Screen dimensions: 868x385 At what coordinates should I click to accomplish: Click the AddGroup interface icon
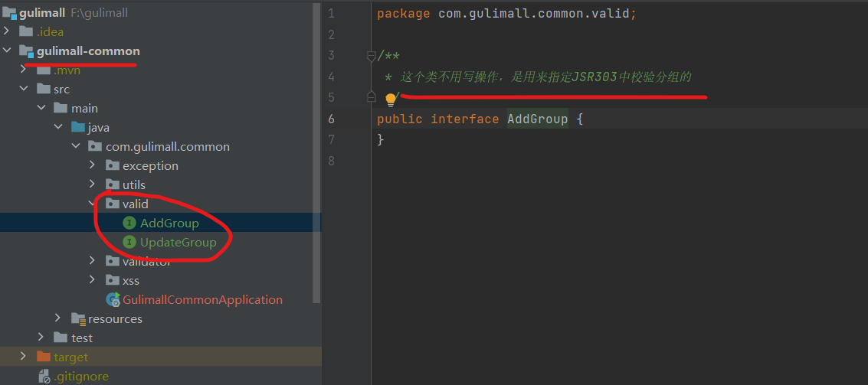(x=129, y=223)
